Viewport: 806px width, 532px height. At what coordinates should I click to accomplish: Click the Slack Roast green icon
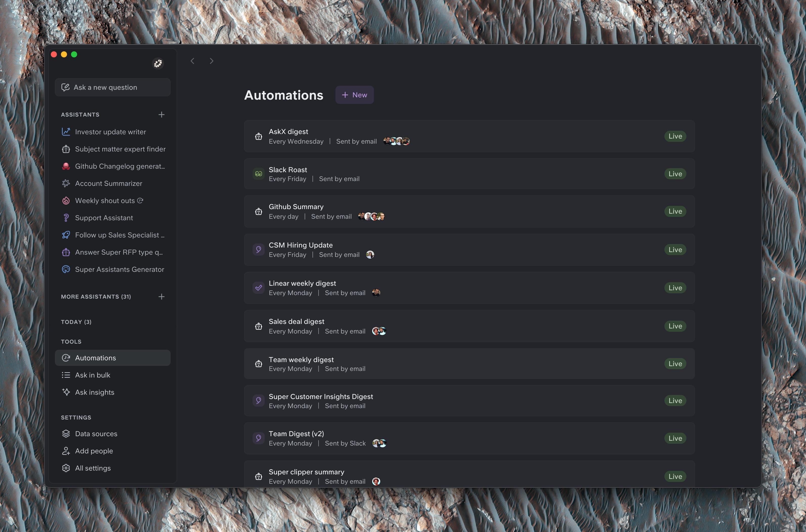click(258, 174)
